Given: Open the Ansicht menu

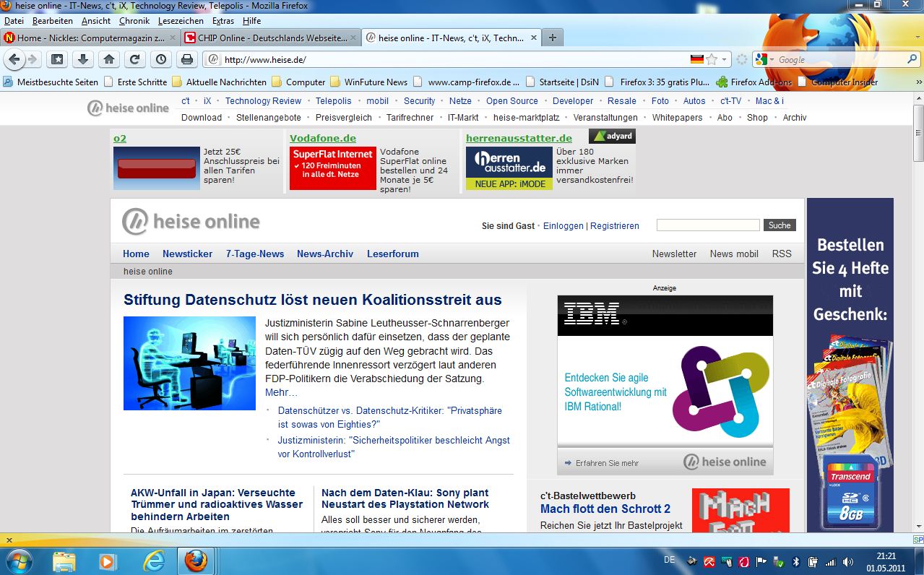Looking at the screenshot, I should (96, 21).
